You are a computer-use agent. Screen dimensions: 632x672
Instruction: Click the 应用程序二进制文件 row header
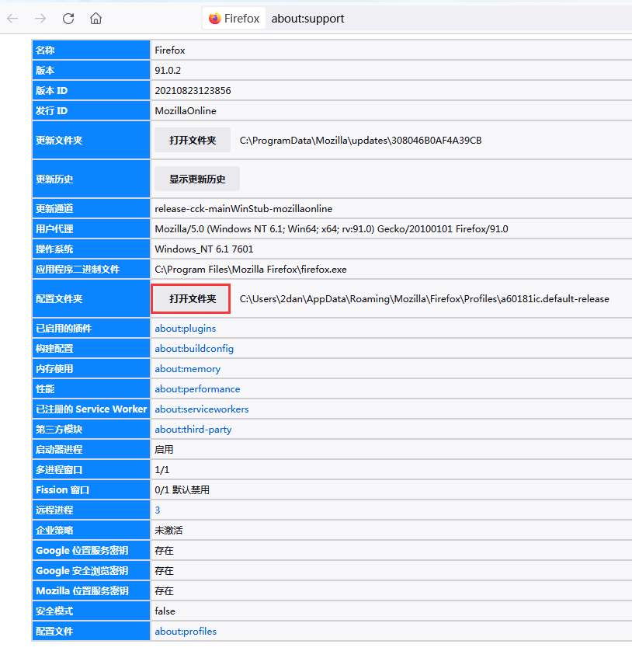click(x=91, y=269)
